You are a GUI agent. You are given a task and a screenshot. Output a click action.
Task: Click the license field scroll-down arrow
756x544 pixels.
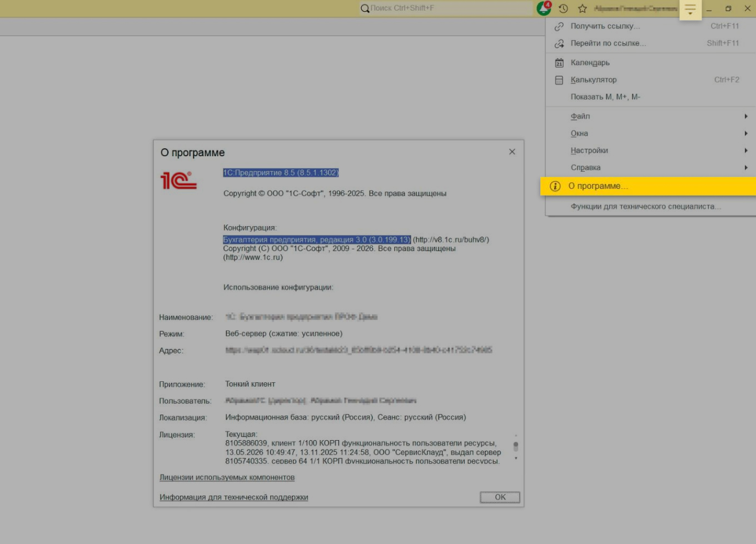tap(516, 458)
